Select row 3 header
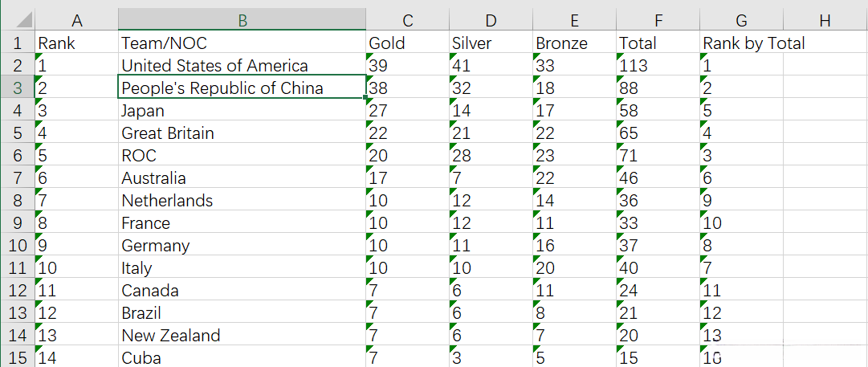This screenshot has height=367, width=868. (x=17, y=88)
